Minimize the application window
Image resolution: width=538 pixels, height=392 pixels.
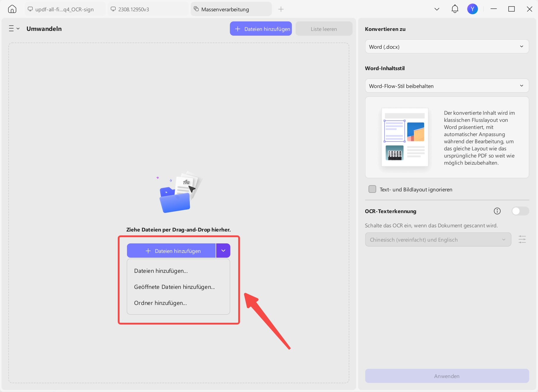click(494, 9)
